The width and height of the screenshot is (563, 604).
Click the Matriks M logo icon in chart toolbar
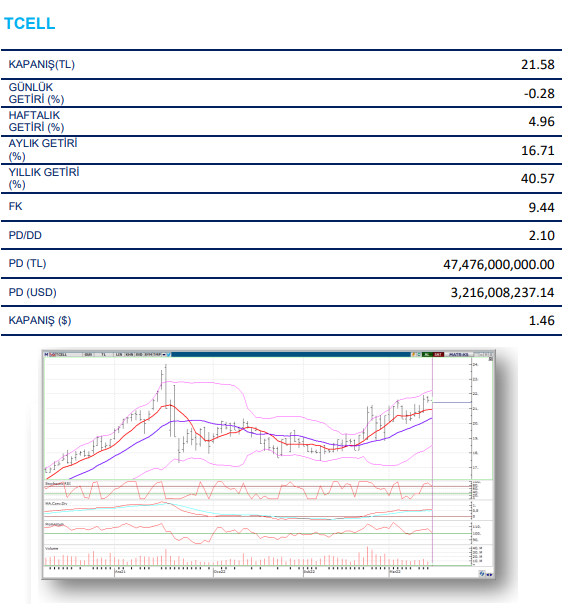[46, 354]
